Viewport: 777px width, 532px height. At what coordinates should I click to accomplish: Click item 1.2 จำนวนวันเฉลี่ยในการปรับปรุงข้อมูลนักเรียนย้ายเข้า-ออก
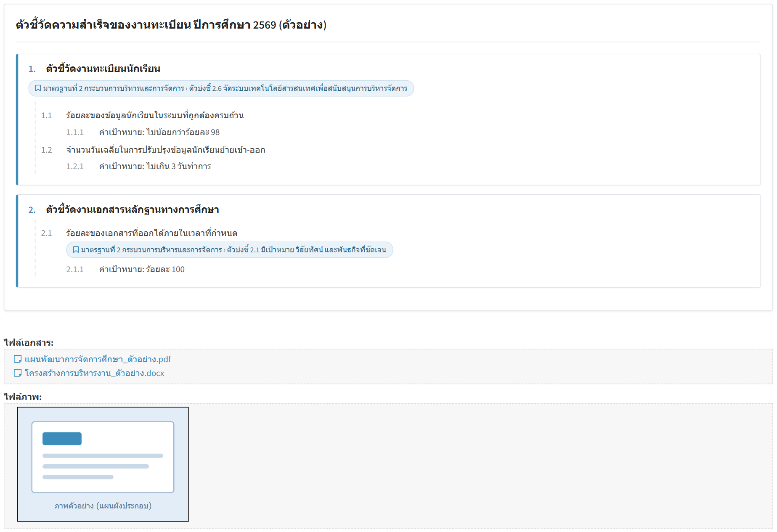point(165,150)
